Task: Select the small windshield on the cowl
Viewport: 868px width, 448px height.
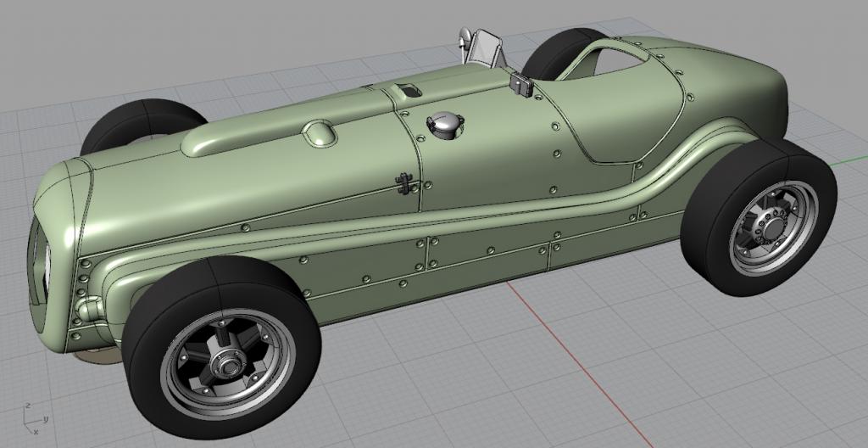Action: (x=486, y=48)
